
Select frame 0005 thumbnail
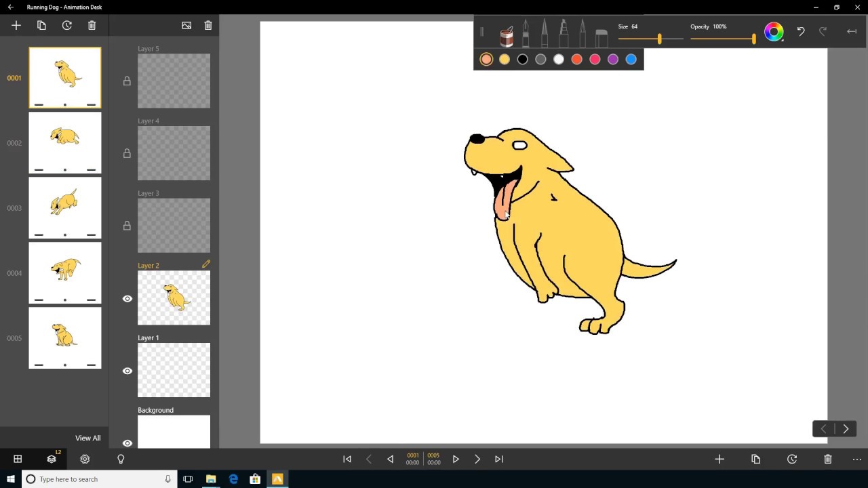click(x=65, y=338)
